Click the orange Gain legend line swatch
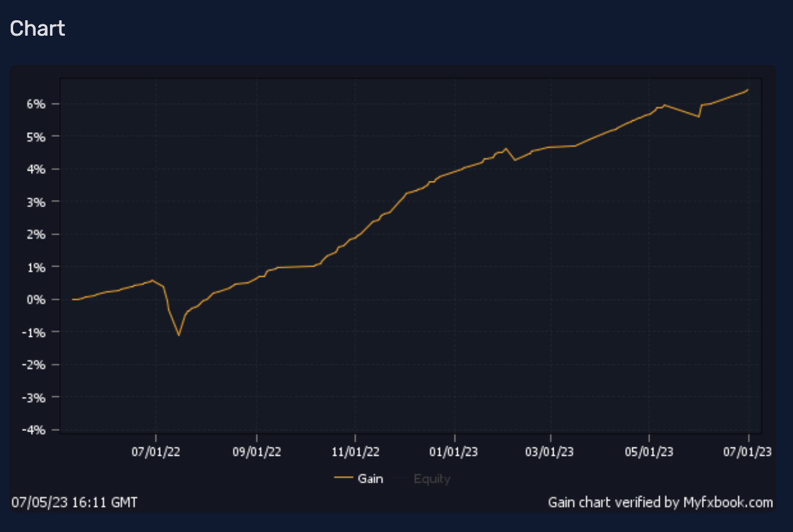 pyautogui.click(x=344, y=478)
